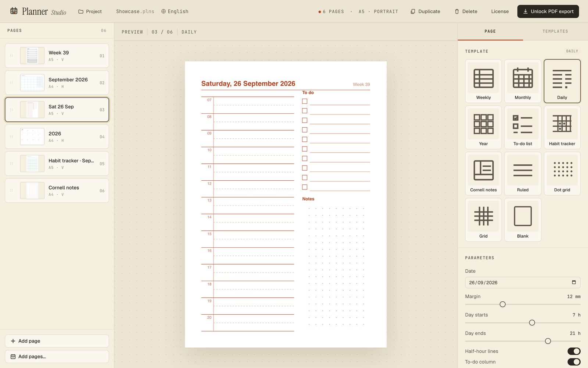This screenshot has height=368, width=588.
Task: Open the English language selector
Action: click(x=175, y=11)
